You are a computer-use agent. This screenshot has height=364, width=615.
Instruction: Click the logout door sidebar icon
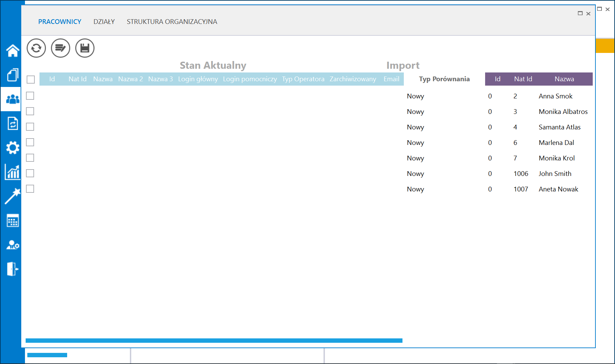click(12, 269)
